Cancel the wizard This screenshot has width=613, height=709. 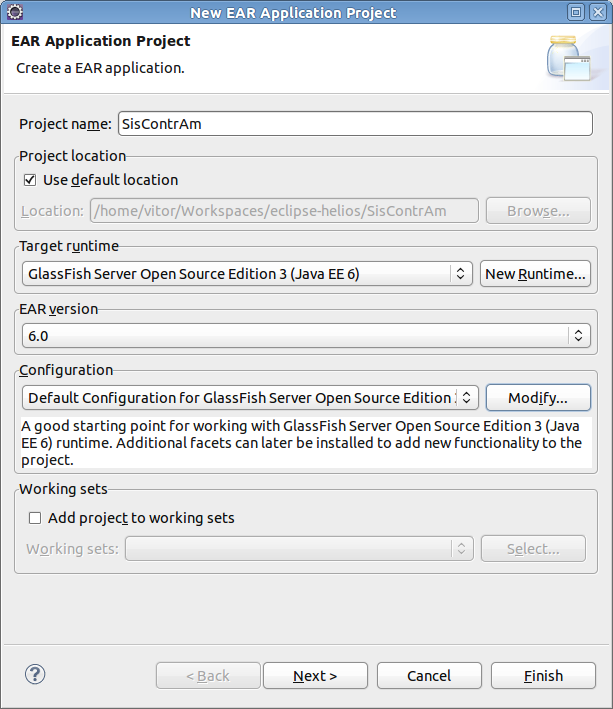(x=429, y=676)
